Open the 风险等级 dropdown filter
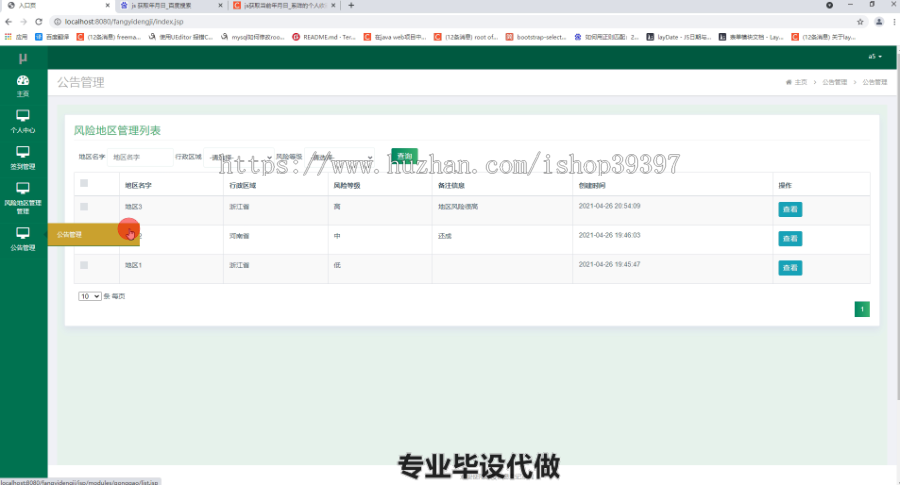Viewport: 900px width, 485px height. (340, 157)
